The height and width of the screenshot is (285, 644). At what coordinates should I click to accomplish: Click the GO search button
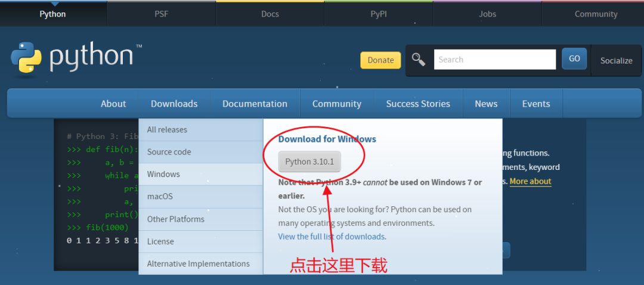tap(574, 58)
